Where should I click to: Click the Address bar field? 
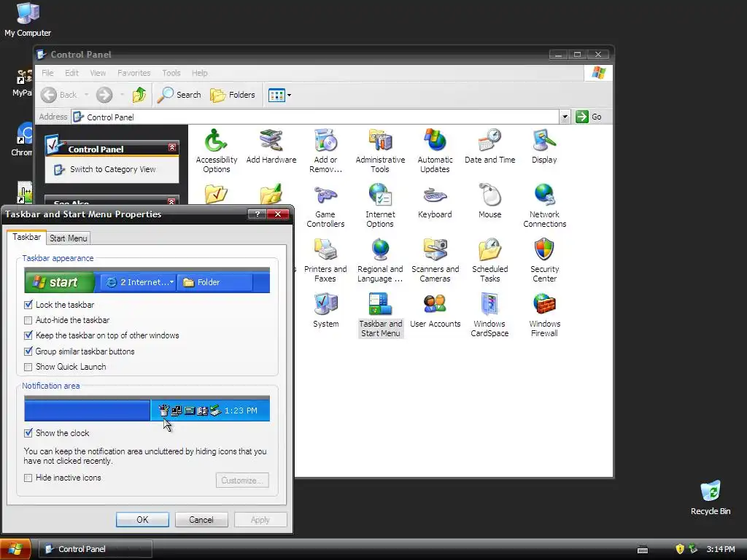315,117
